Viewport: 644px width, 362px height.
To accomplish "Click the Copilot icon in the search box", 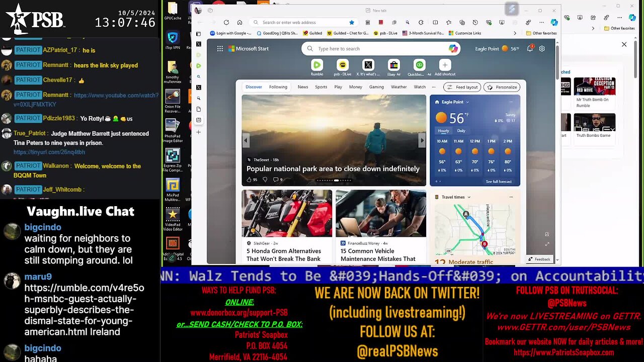I will [453, 48].
